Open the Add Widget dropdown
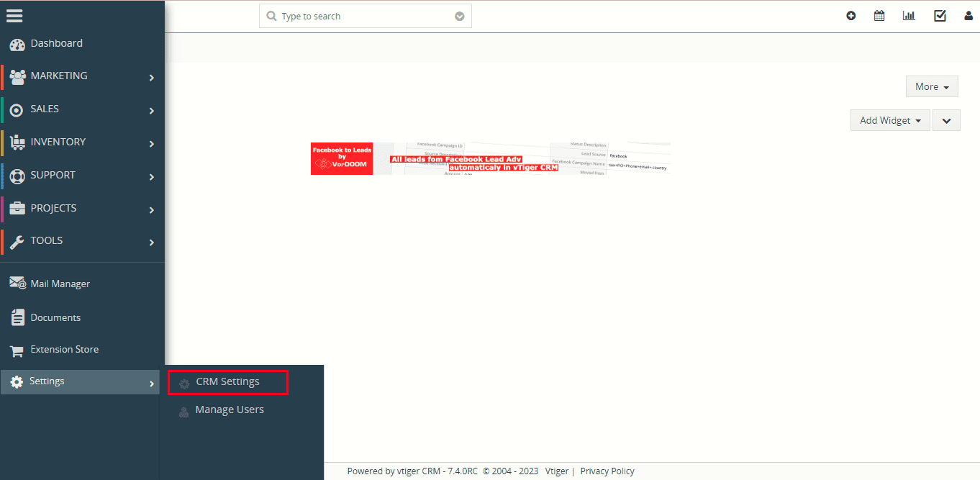Image resolution: width=980 pixels, height=480 pixels. [x=890, y=120]
